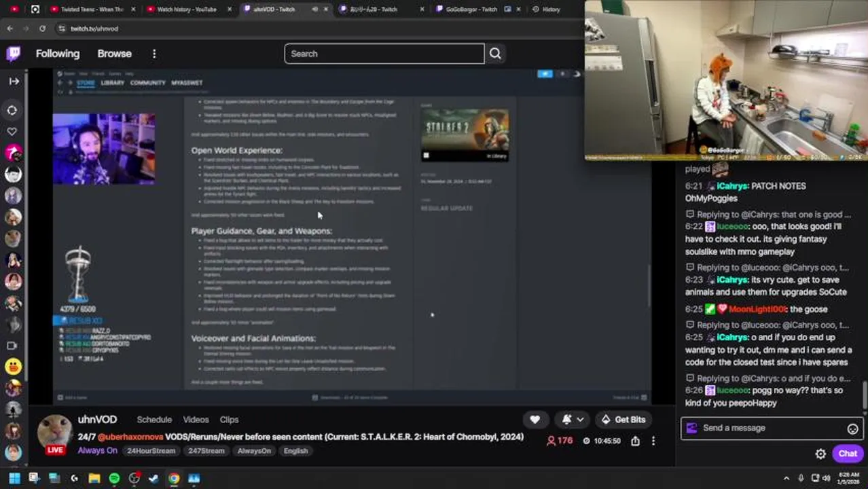Click the purple Chat send button

pyautogui.click(x=848, y=454)
